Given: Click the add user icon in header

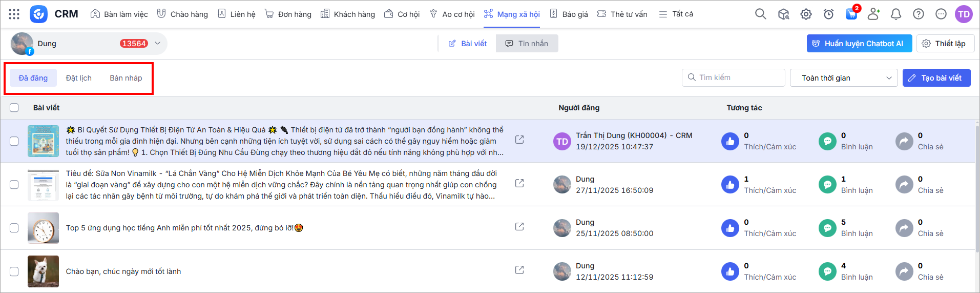Looking at the screenshot, I should point(873,14).
